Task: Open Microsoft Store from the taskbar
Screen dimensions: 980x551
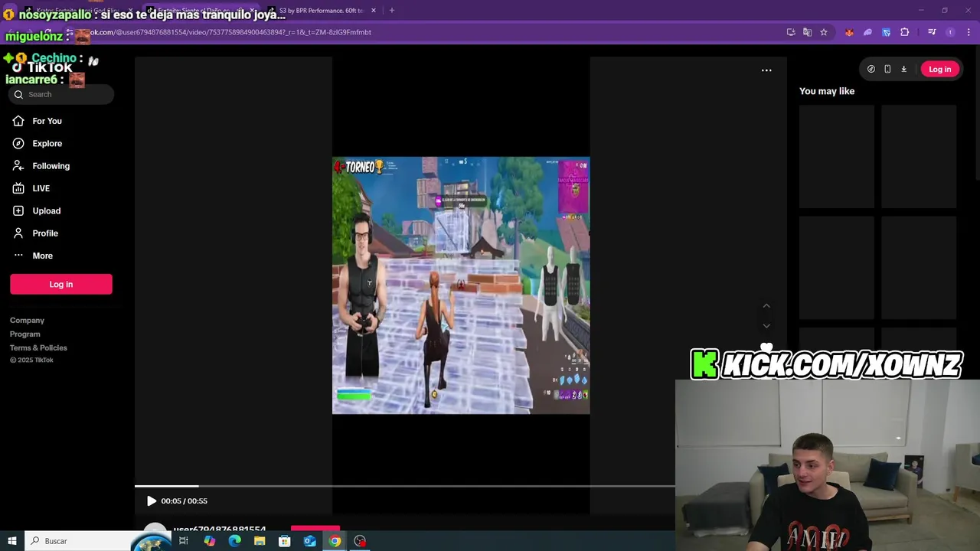Action: (x=285, y=541)
